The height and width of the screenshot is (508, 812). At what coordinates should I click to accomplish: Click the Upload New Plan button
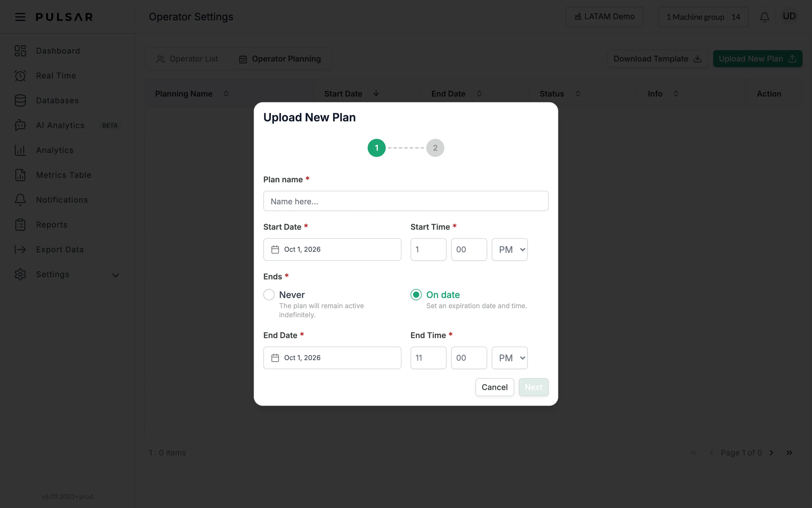click(x=758, y=59)
